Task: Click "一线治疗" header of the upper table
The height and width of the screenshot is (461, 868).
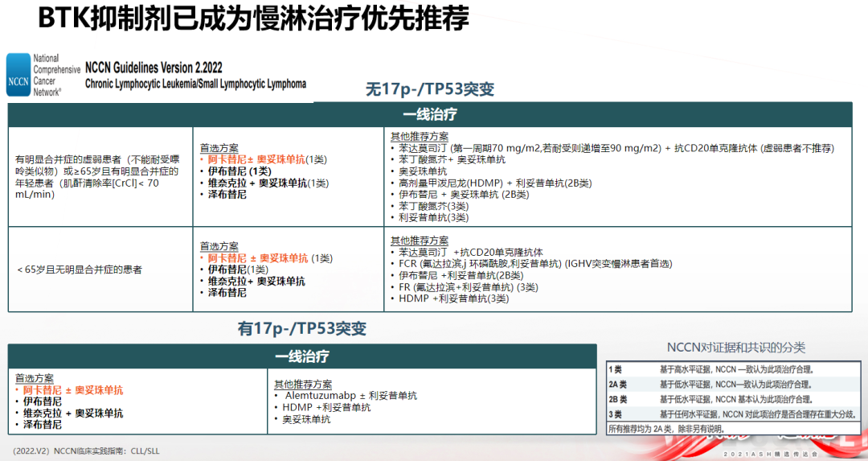Action: coord(429,115)
